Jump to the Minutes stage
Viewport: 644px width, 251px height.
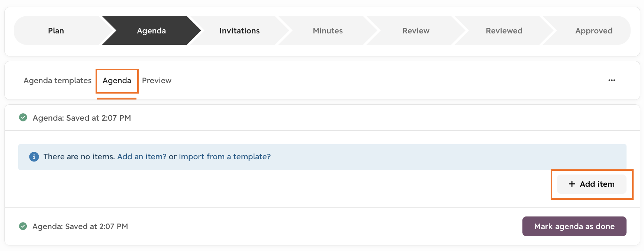tap(328, 30)
